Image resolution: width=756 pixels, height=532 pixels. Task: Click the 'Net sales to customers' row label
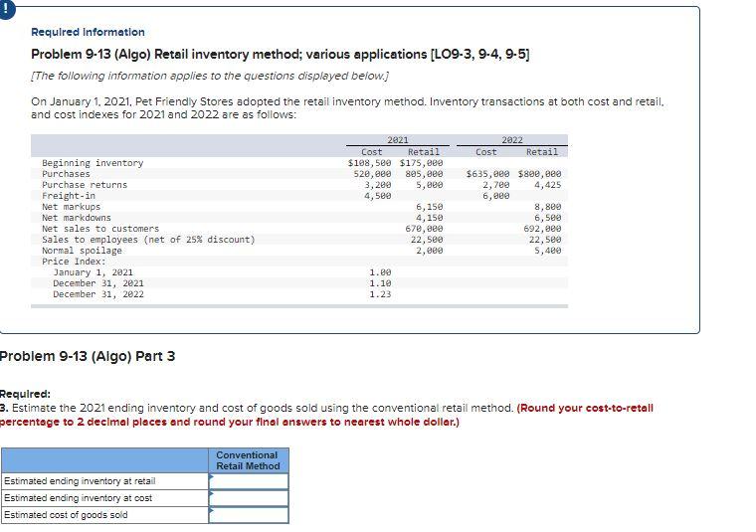point(100,229)
